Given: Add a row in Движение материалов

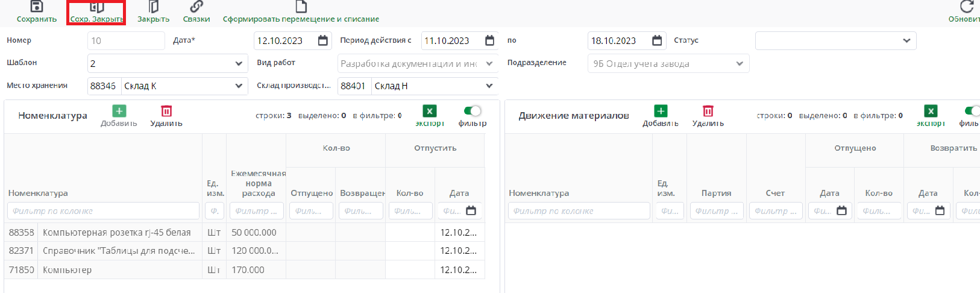Looking at the screenshot, I should 661,112.
